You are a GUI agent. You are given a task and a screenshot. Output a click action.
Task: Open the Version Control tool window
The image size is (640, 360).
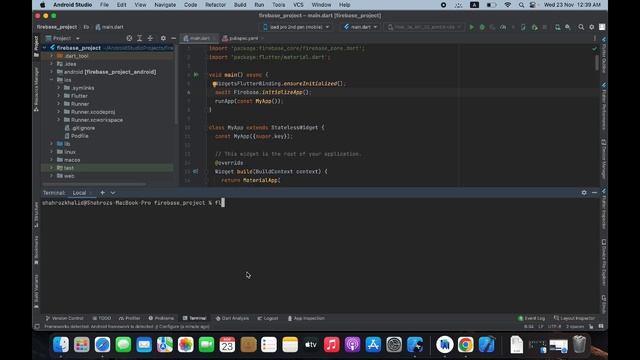[64, 318]
